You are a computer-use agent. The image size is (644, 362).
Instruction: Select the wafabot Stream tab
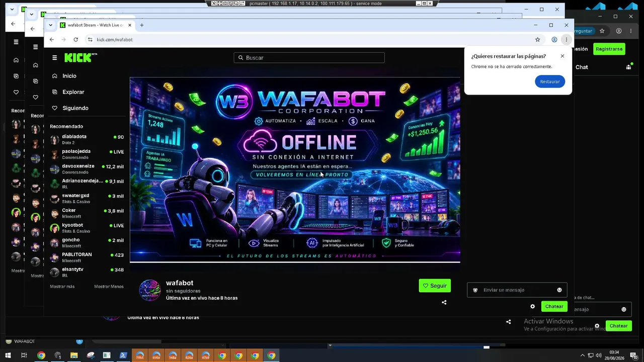(96, 25)
